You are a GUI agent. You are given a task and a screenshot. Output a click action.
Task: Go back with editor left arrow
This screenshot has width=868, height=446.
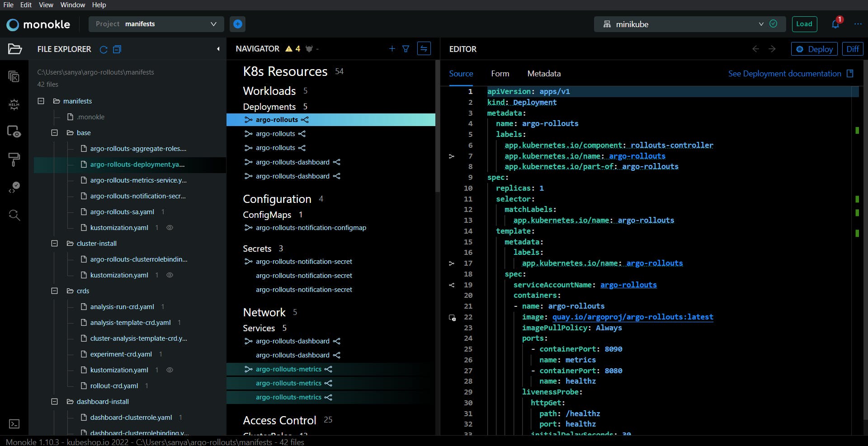pos(755,49)
